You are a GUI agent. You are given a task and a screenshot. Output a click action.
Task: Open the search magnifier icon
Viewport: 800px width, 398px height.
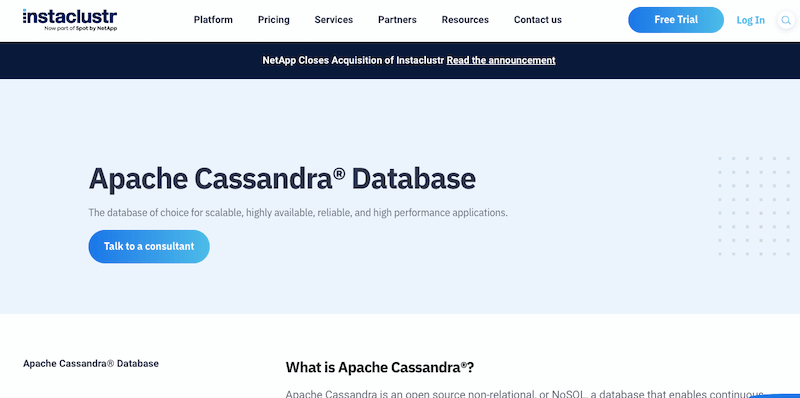click(x=785, y=20)
